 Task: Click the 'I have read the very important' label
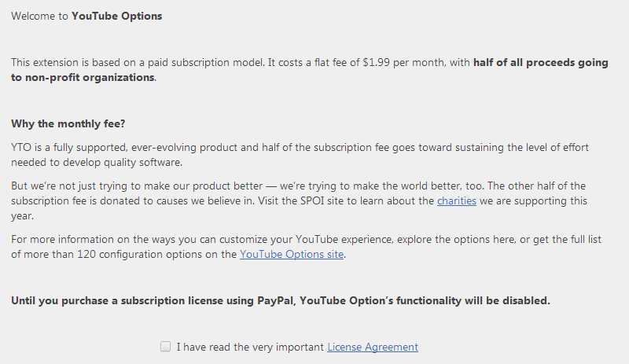point(250,347)
